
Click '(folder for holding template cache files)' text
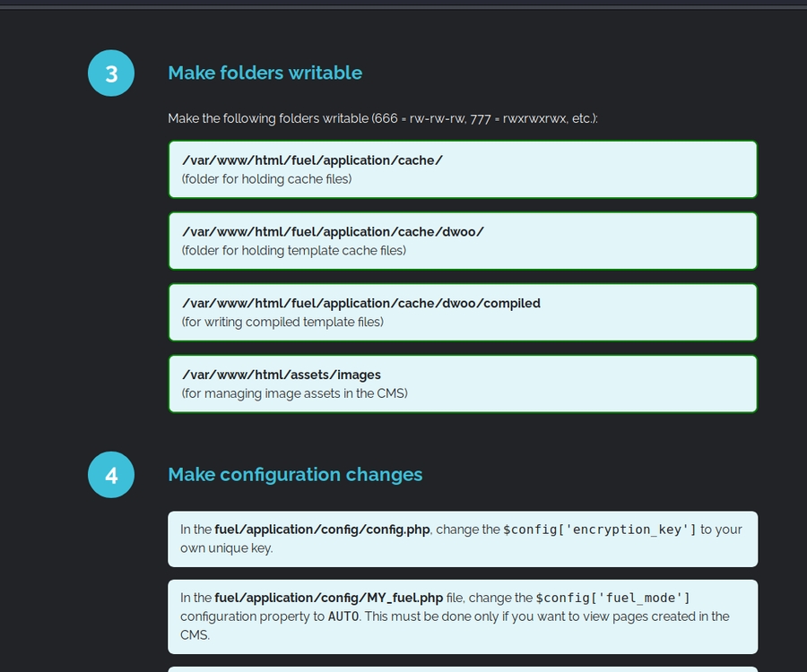click(x=293, y=250)
